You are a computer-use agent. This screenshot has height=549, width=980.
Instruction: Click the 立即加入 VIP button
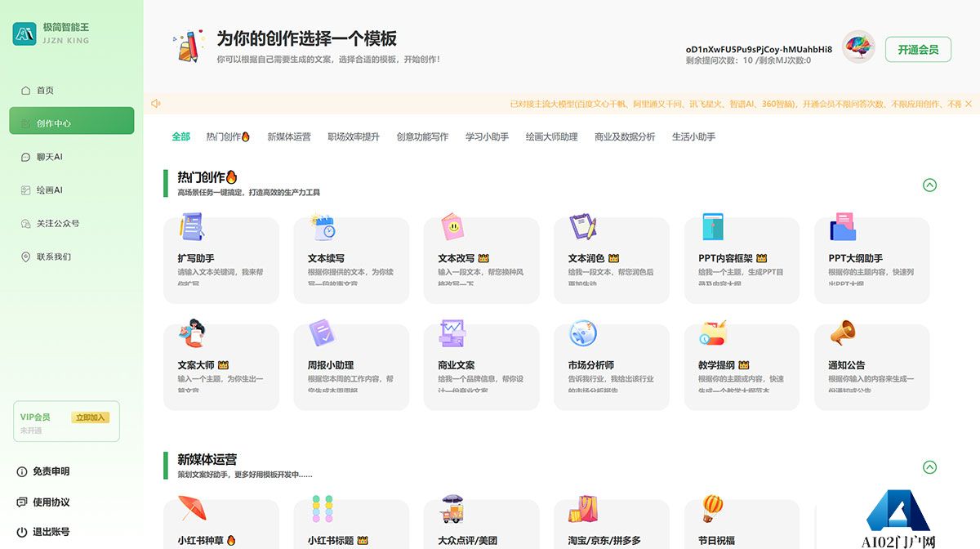tap(91, 417)
